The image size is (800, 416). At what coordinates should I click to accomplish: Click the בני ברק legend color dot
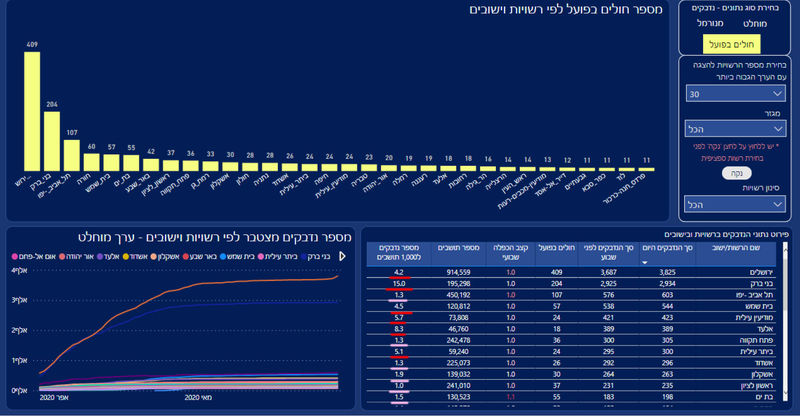[305, 256]
